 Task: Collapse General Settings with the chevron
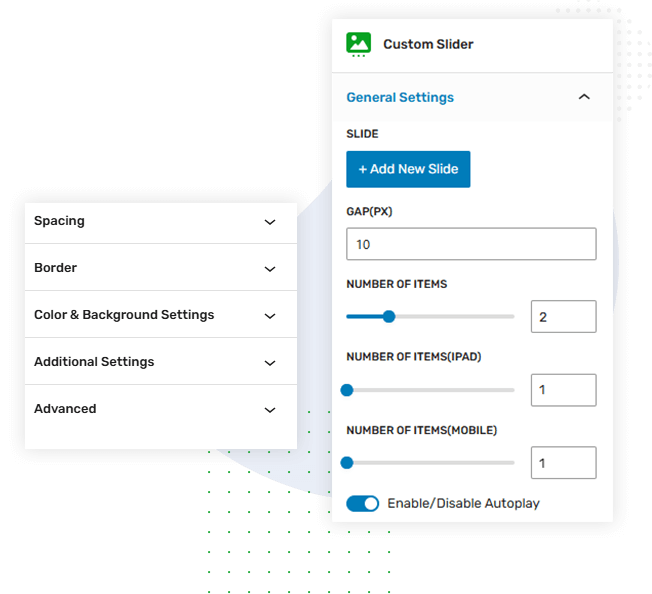(x=584, y=97)
